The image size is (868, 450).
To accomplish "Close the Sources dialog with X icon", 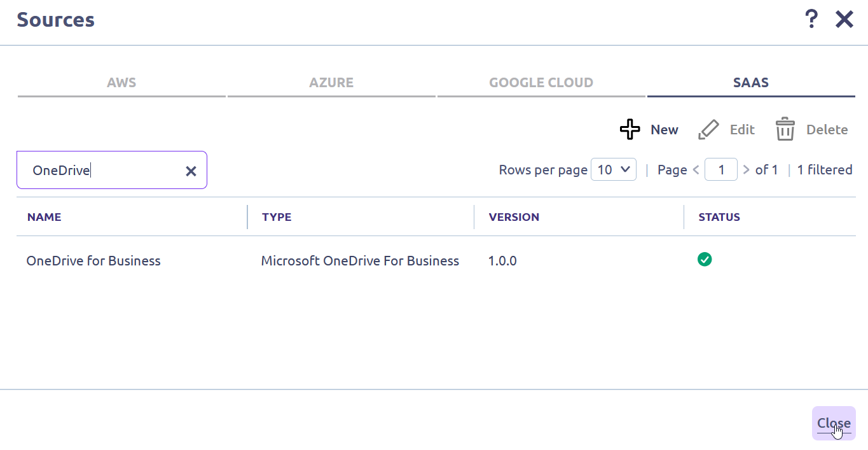I will click(844, 20).
